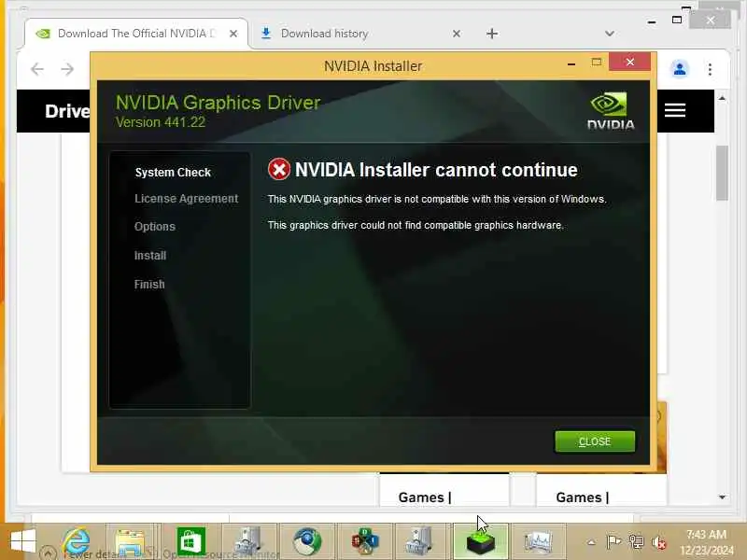This screenshot has width=747, height=560.
Task: Open File Explorer from the taskbar
Action: click(x=131, y=542)
